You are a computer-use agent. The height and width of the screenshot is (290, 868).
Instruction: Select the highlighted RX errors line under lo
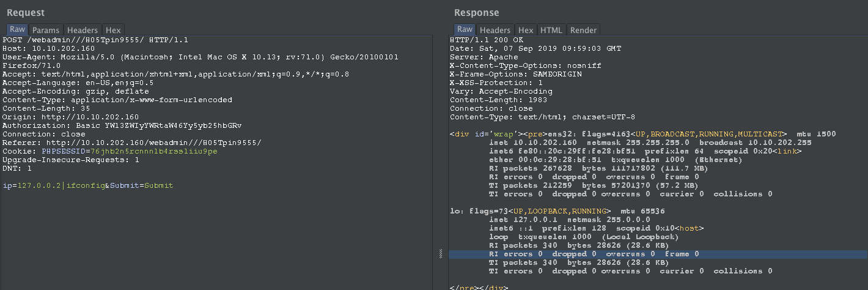click(x=594, y=254)
